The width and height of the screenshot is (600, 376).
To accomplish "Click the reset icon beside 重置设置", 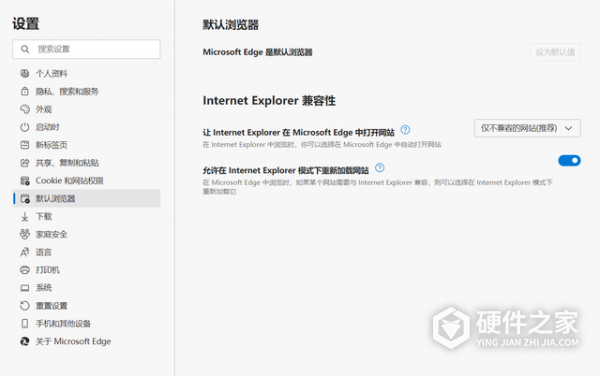I will pos(25,306).
